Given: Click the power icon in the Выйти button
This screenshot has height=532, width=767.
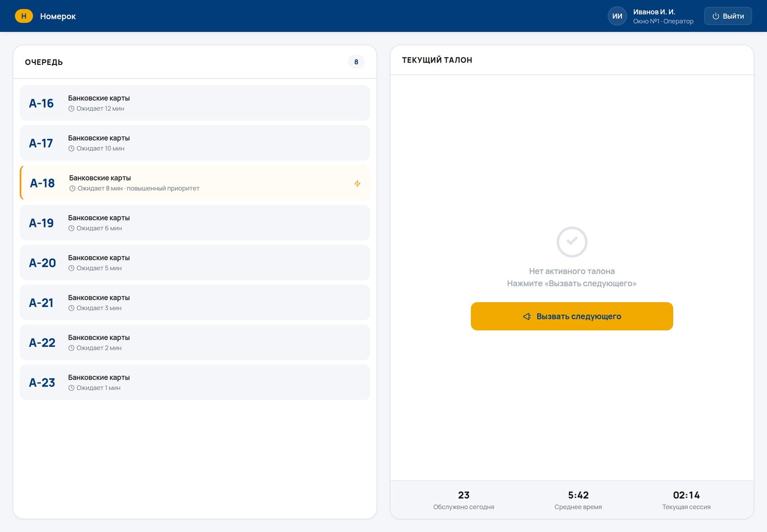Looking at the screenshot, I should 716,16.
